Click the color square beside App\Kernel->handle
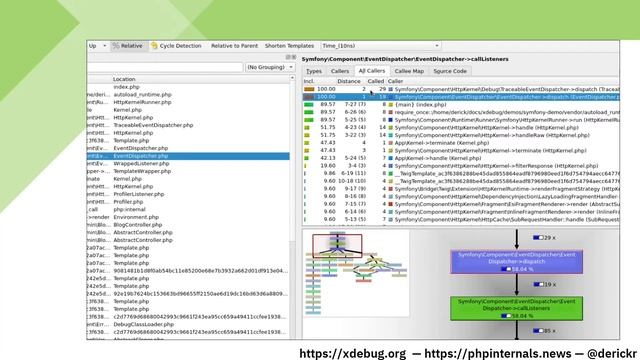640x360 pixels. click(391, 158)
